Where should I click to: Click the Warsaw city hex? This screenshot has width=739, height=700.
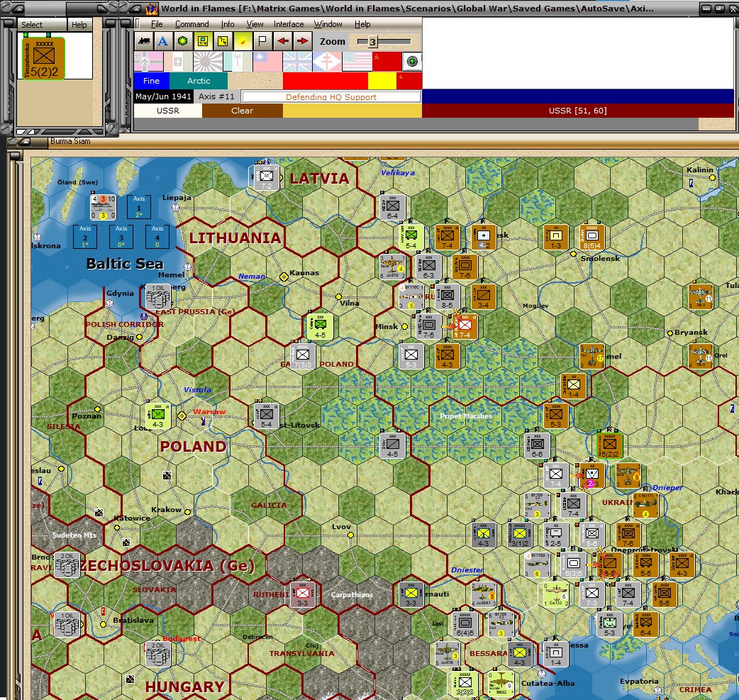pos(182,416)
